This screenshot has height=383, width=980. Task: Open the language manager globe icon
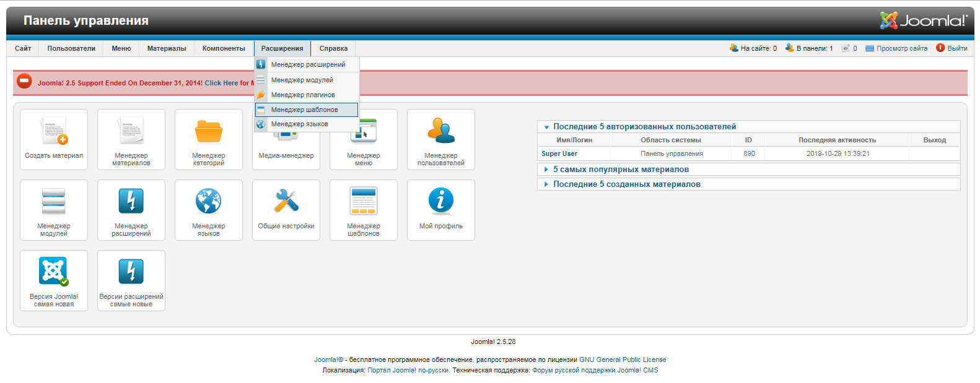point(209,202)
